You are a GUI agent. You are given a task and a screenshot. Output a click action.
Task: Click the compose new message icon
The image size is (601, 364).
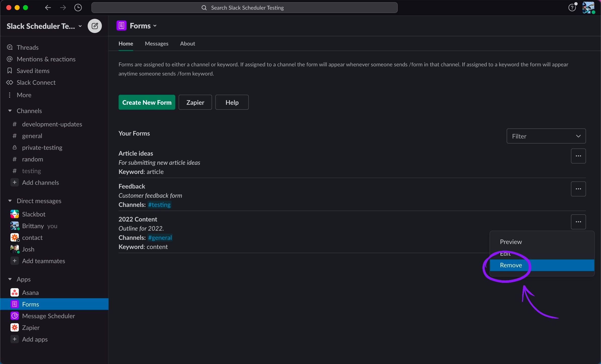95,26
